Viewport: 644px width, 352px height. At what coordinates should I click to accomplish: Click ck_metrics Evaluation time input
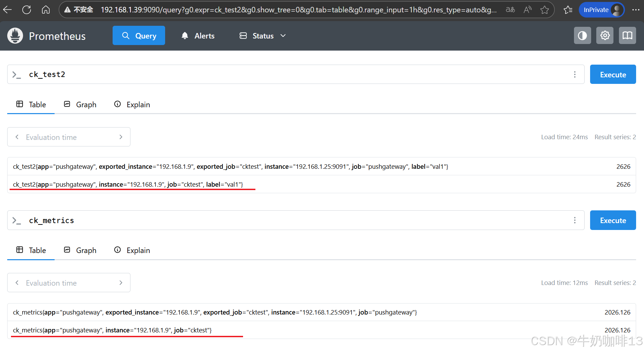69,283
